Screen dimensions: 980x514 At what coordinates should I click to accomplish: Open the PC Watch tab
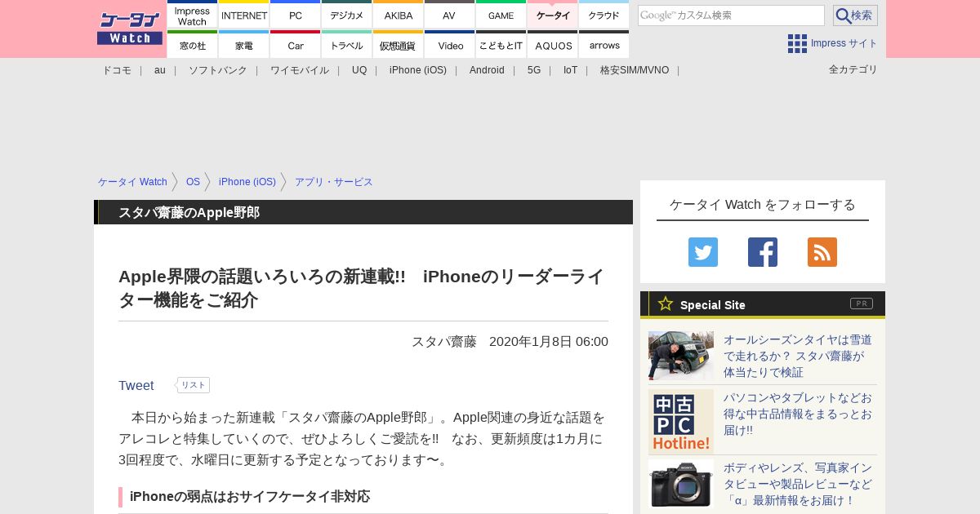coord(296,15)
